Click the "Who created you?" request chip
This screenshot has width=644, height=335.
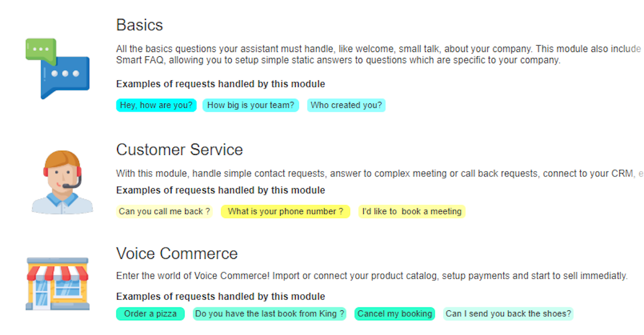click(346, 105)
